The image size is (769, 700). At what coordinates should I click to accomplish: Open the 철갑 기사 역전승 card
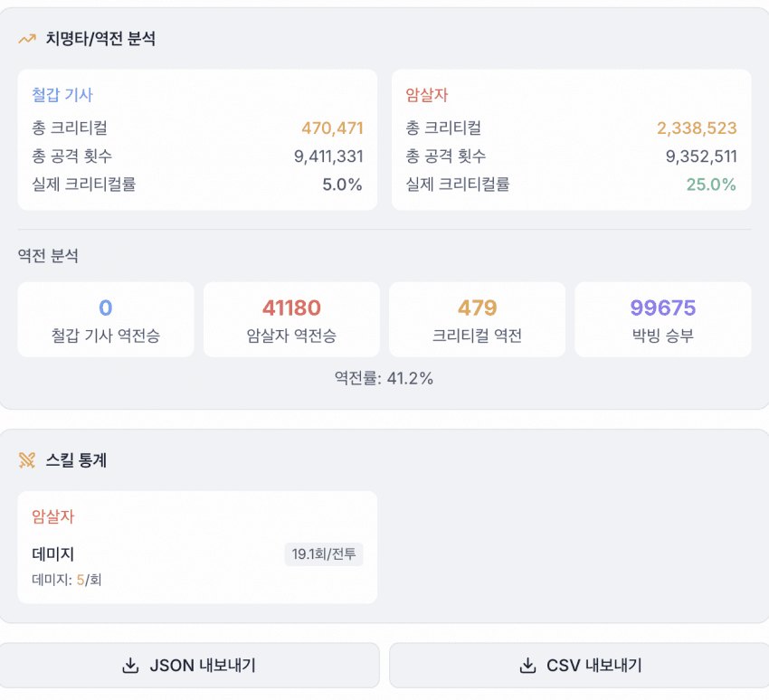[x=106, y=319]
